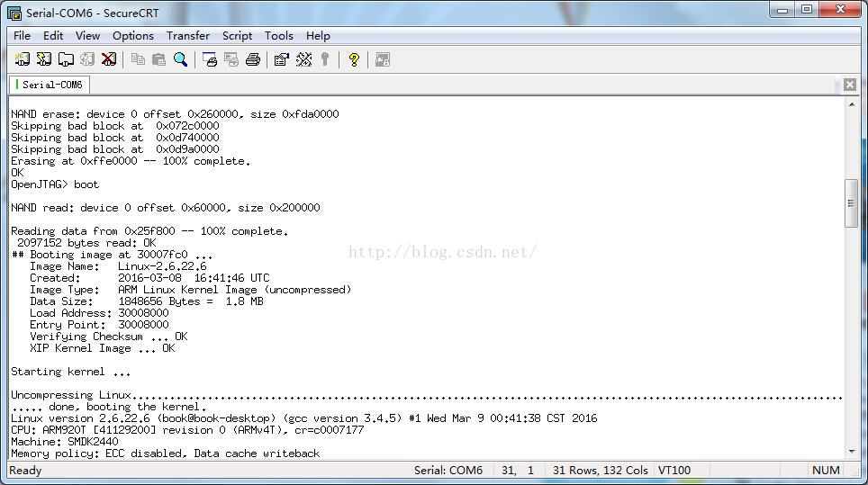The width and height of the screenshot is (868, 485).
Task: Click '## Booting image at 30007fc0' line
Action: [112, 255]
